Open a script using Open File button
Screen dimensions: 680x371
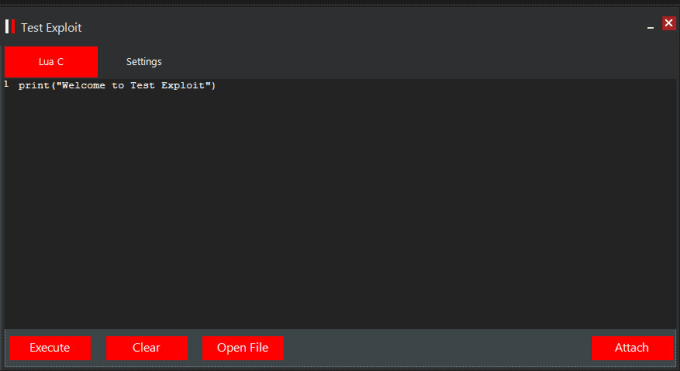[243, 348]
